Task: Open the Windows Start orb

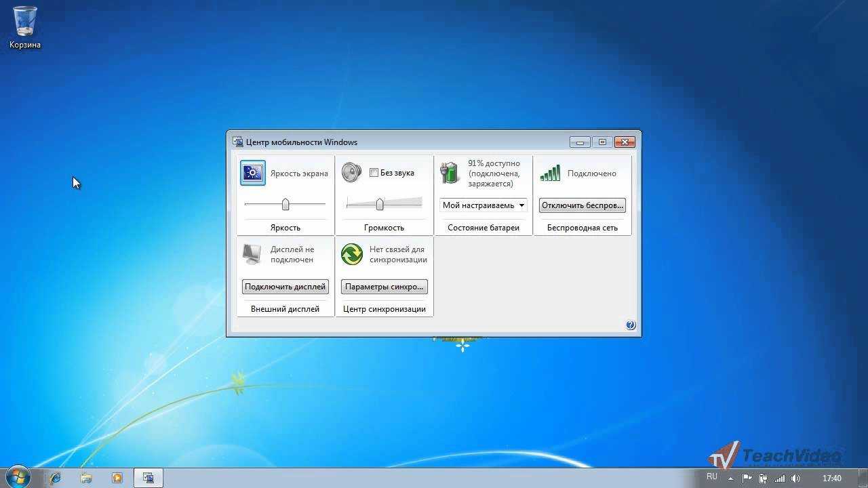Action: click(17, 477)
